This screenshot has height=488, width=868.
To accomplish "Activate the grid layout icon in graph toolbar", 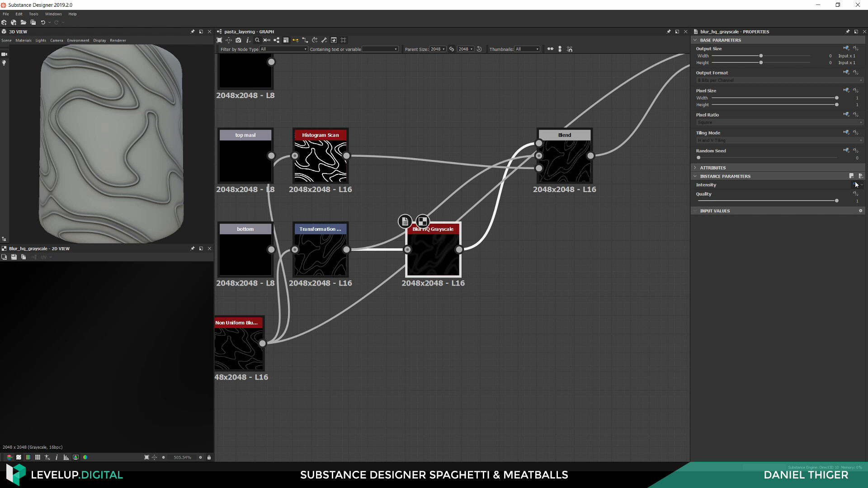I will [343, 40].
